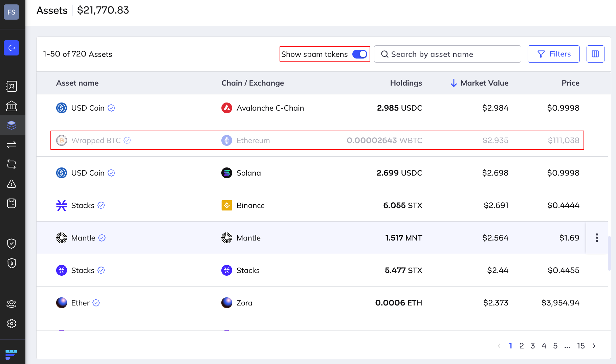
Task: Click the bank building icon in sidebar
Action: 12,106
